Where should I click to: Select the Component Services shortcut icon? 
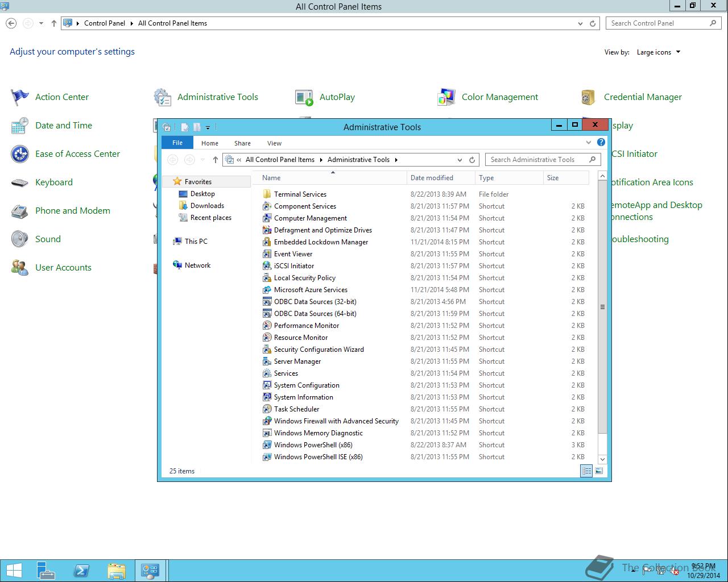(x=267, y=206)
